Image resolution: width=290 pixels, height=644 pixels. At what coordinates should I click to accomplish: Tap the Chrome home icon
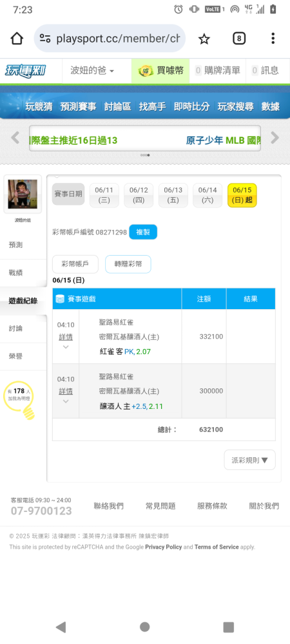17,39
